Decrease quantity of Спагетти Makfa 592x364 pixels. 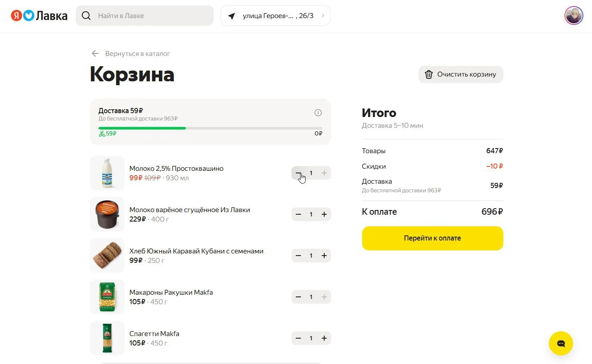point(298,338)
